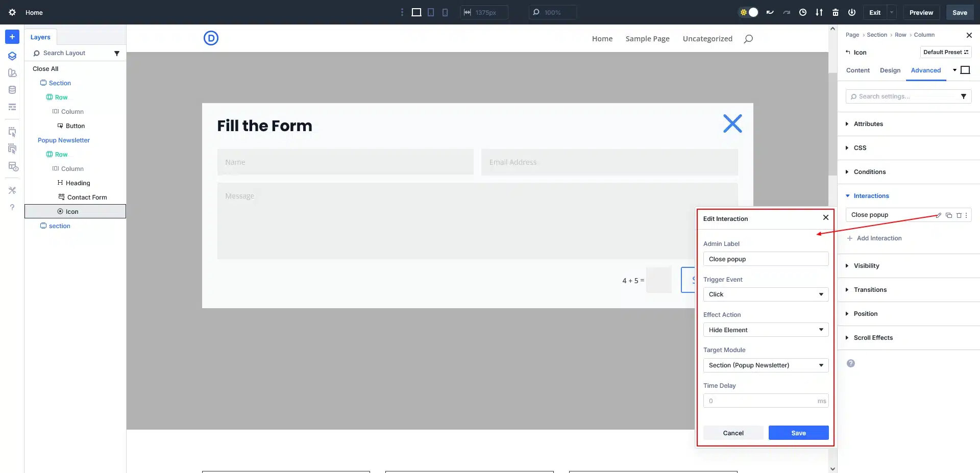This screenshot has width=980, height=473.
Task: Click the blue add module plus icon
Action: tap(12, 37)
